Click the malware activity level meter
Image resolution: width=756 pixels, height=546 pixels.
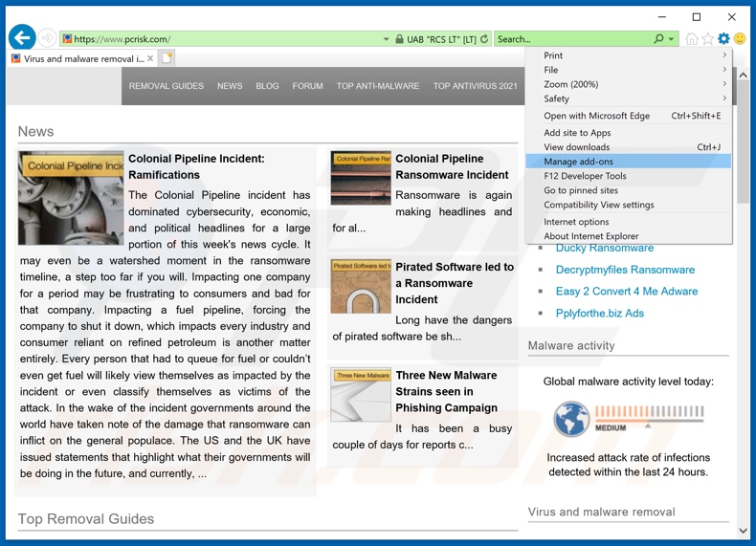pyautogui.click(x=649, y=418)
